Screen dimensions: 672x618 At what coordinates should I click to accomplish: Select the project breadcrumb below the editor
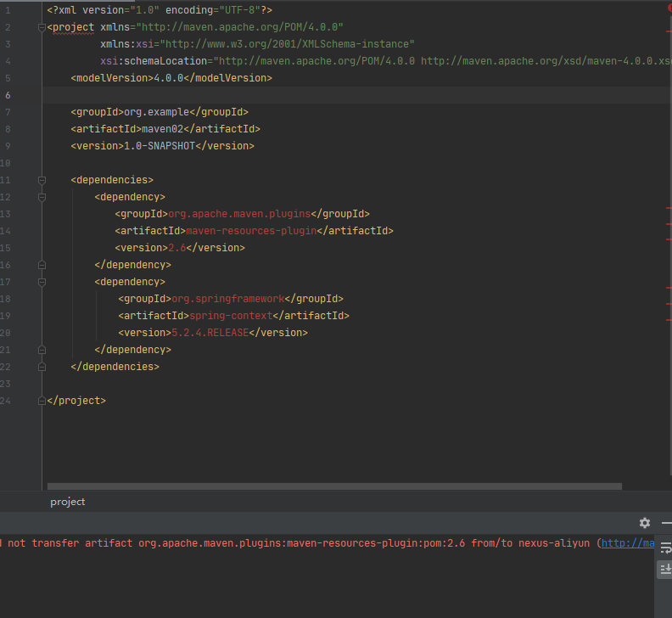pyautogui.click(x=68, y=502)
